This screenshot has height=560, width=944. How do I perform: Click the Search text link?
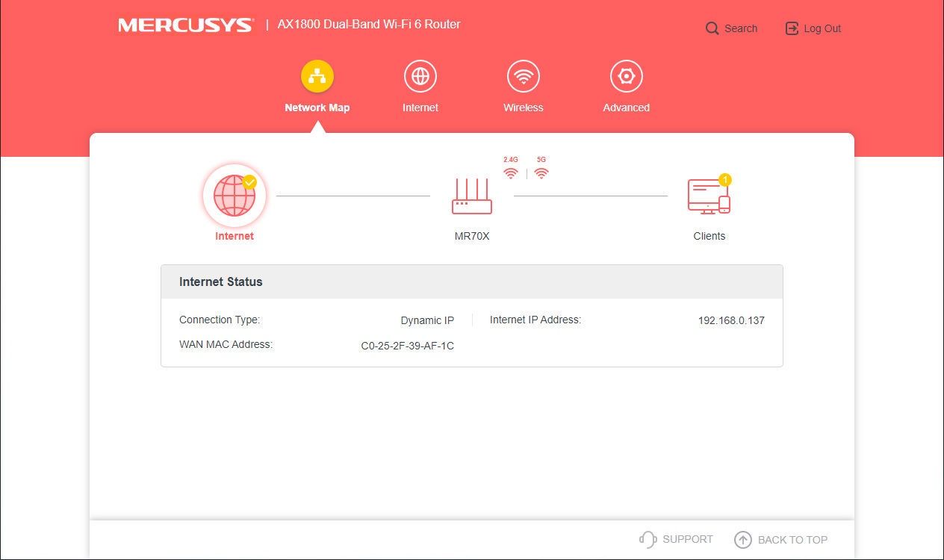pos(741,28)
